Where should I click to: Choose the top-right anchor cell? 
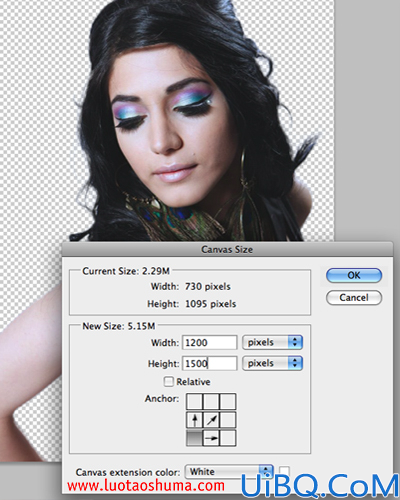(x=228, y=401)
